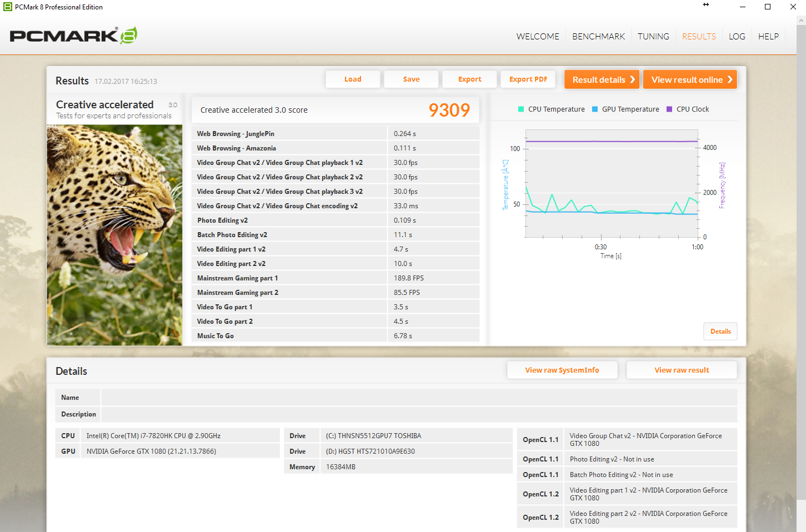Screen dimensions: 806x532
Task: Click the GPU Temperature legend swatch
Action: 595,109
